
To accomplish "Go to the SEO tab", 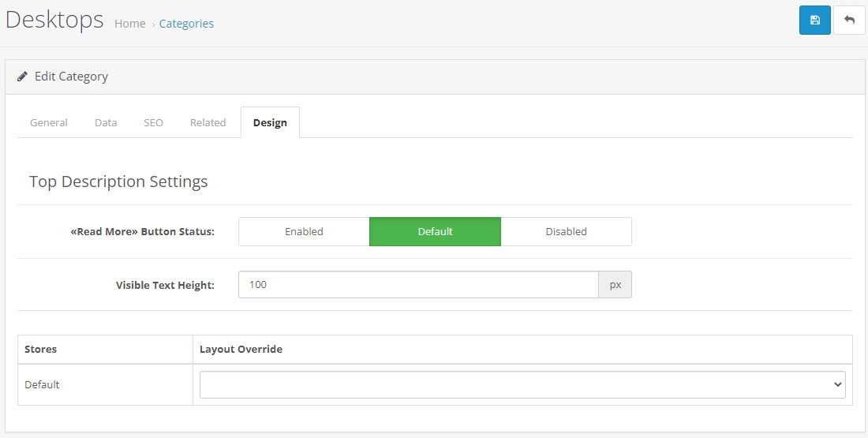I will (x=153, y=122).
